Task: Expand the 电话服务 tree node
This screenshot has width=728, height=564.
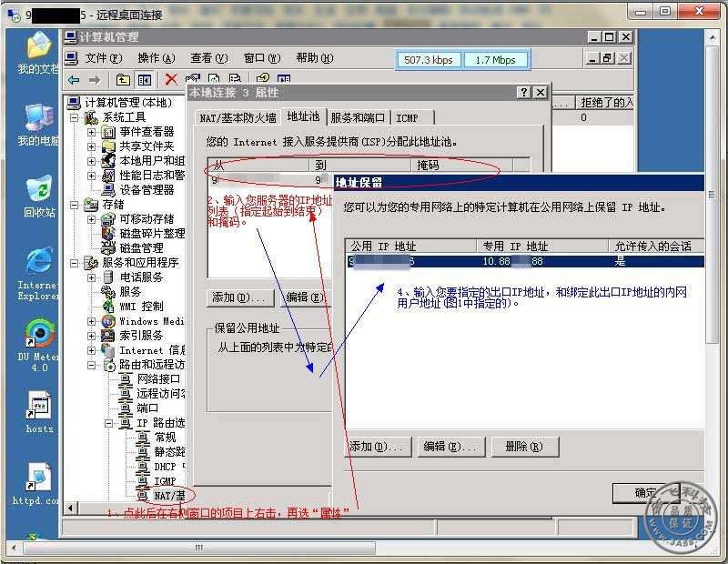Action: pyautogui.click(x=91, y=277)
